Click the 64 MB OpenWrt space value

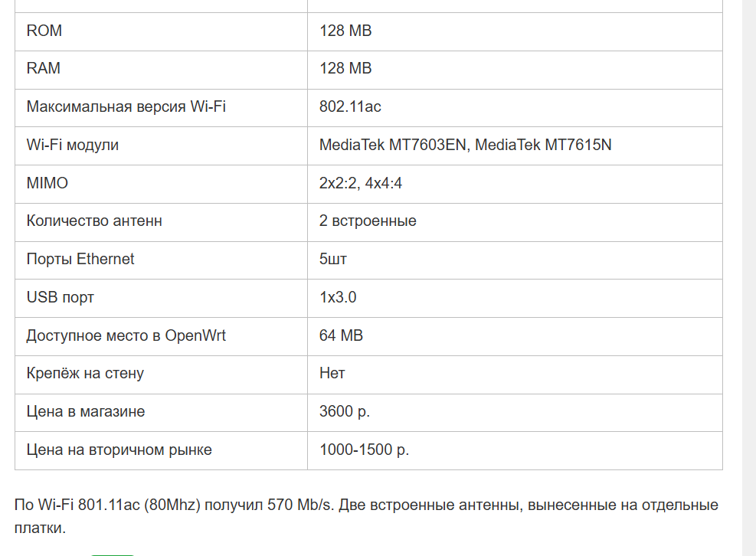[341, 335]
